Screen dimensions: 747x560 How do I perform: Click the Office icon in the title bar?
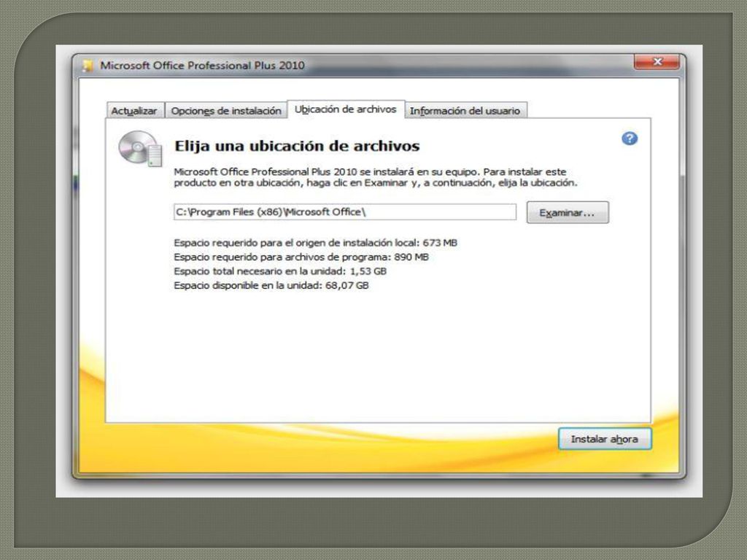click(x=88, y=66)
